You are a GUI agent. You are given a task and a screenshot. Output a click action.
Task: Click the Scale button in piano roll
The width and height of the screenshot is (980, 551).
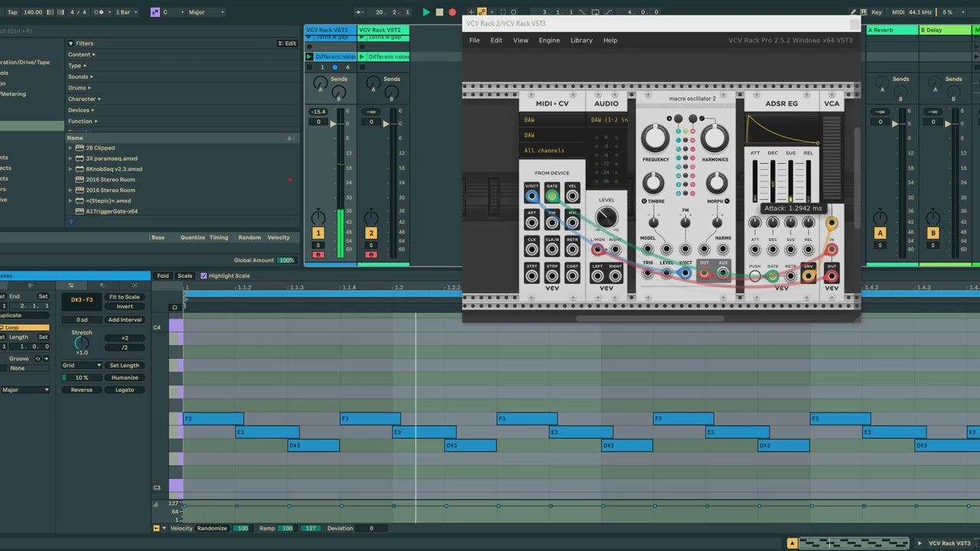[185, 275]
